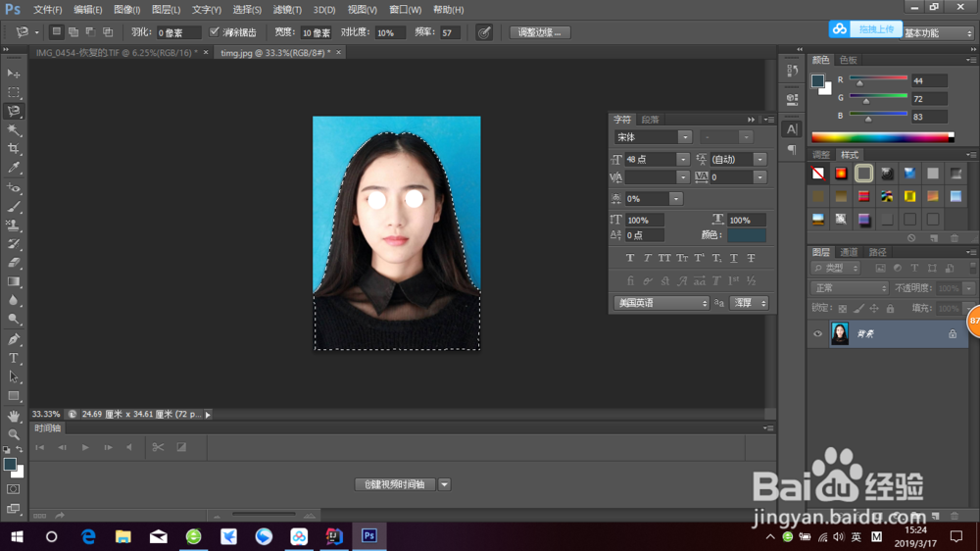Select the Crop tool
Screen dimensions: 980x551
coord(14,149)
